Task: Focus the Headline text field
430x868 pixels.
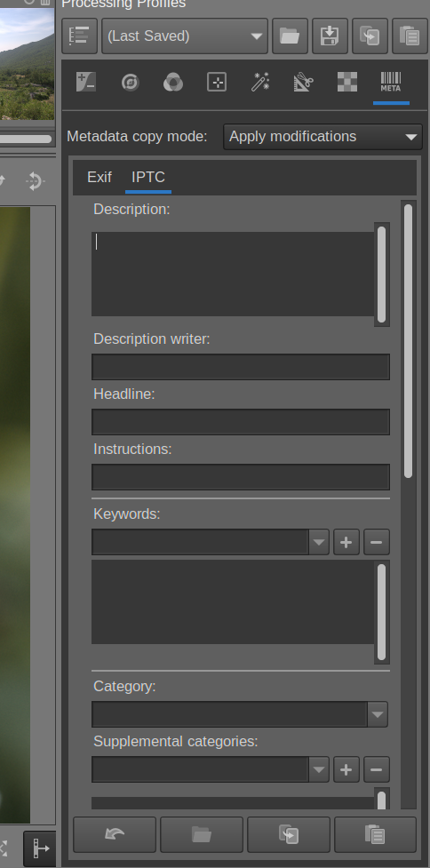Action: tap(241, 422)
